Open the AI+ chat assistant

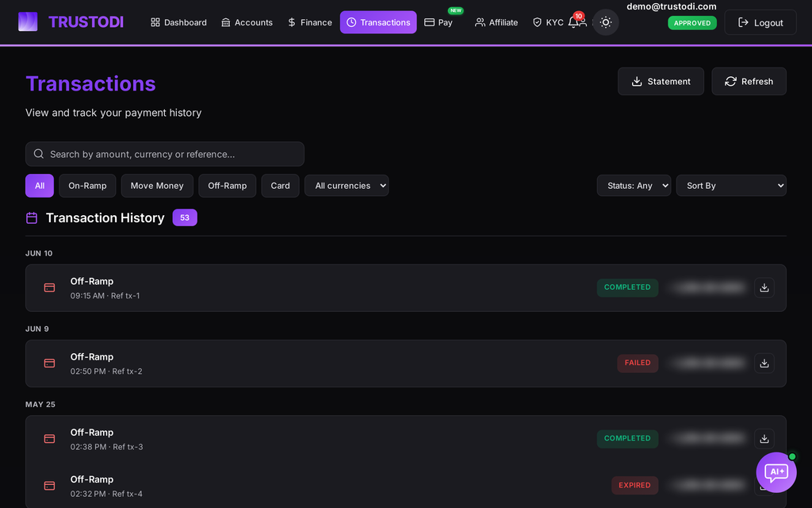(776, 472)
